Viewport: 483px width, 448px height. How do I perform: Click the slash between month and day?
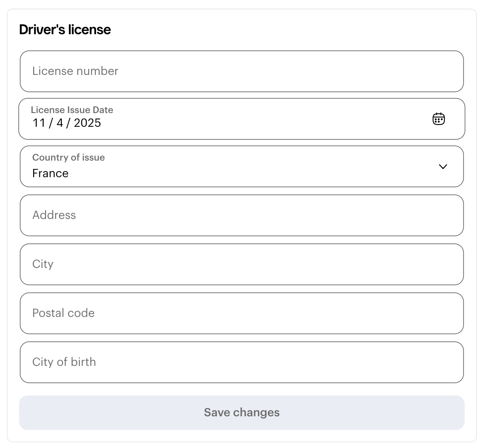coord(51,123)
